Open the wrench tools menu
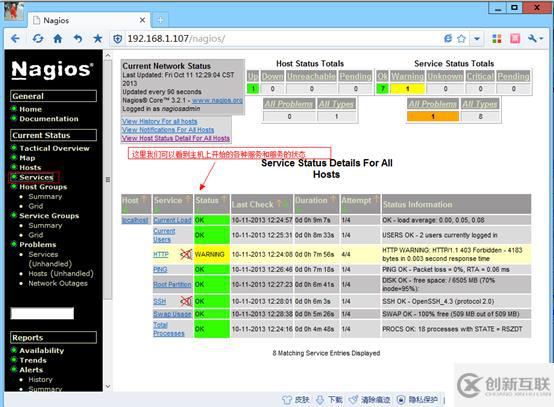554x407 pixels. 535,39
